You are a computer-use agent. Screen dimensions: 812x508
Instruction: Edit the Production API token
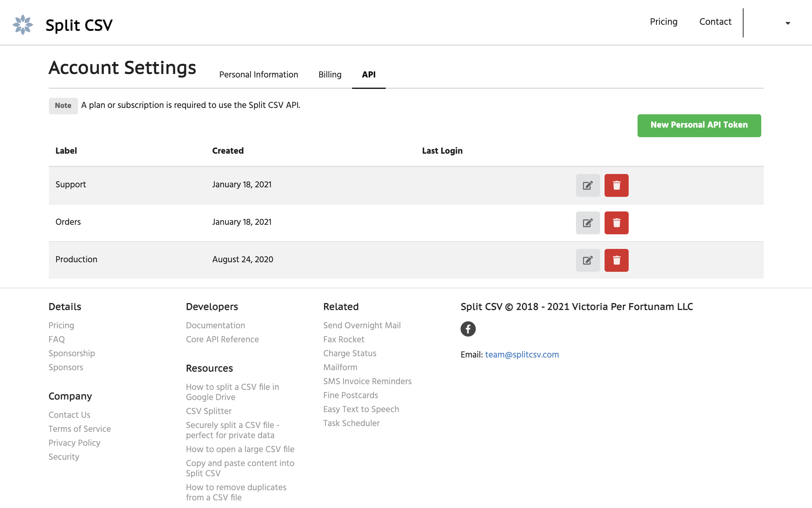tap(588, 260)
